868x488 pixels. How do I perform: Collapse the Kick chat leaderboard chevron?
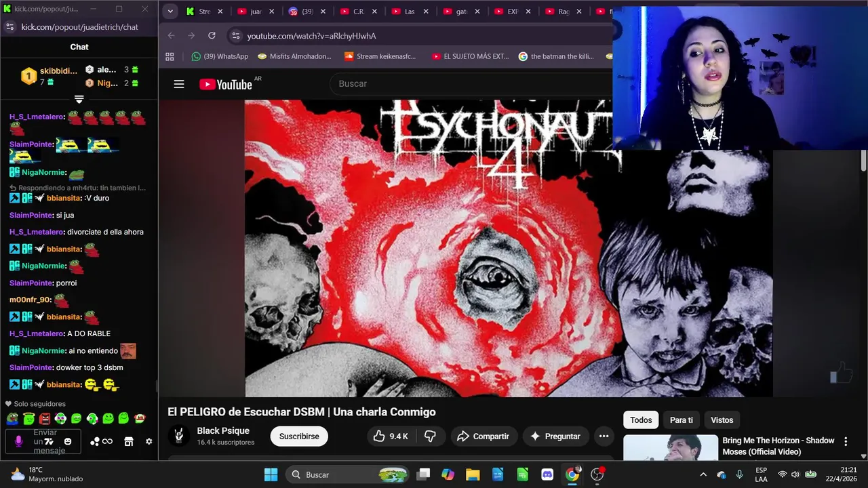tap(79, 100)
